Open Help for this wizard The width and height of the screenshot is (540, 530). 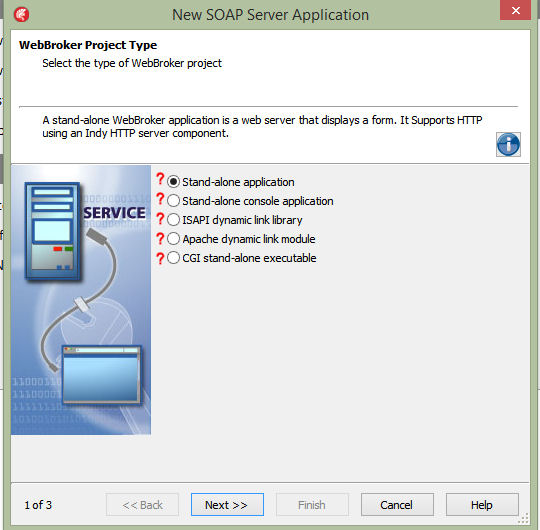point(482,505)
